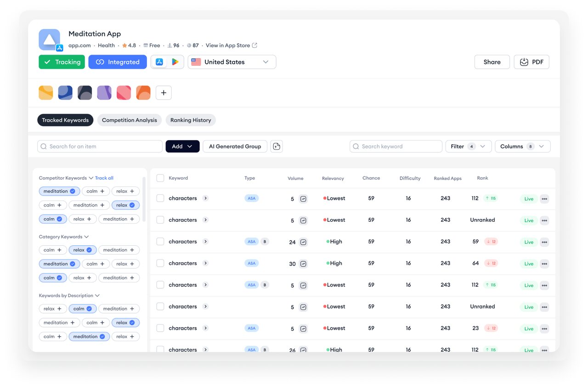Click the Track all link

[104, 178]
